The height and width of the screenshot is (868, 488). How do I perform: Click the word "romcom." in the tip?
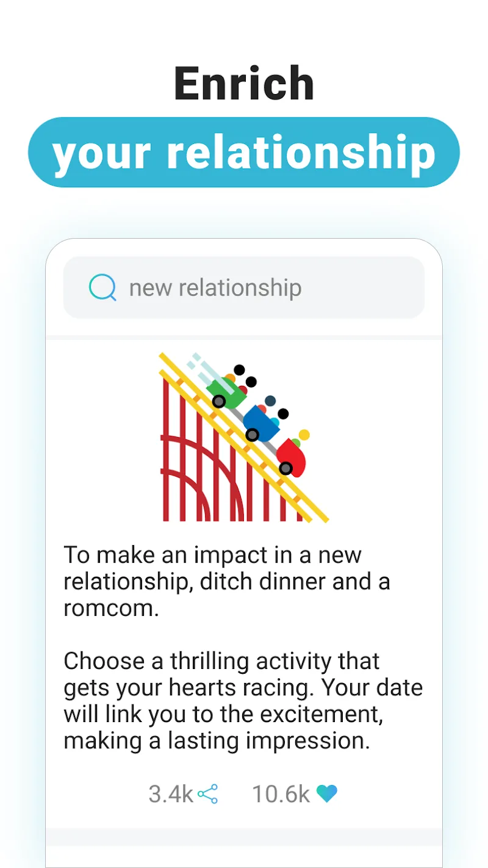(x=111, y=608)
